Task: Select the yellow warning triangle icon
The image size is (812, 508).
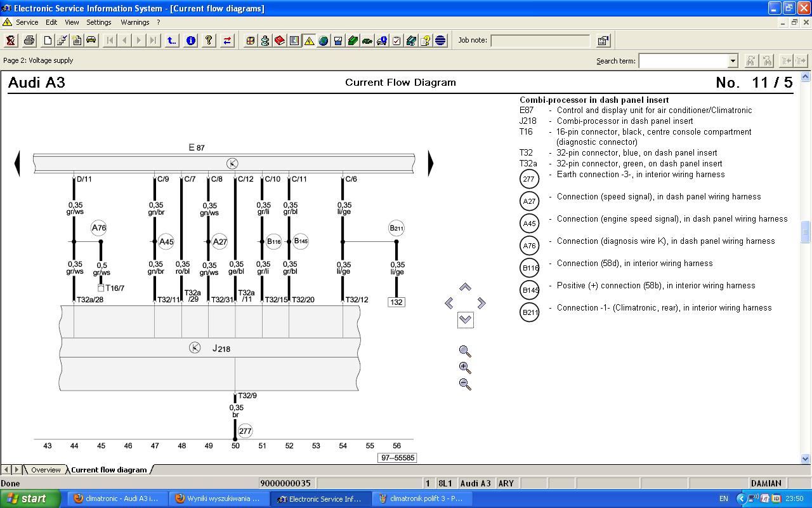Action: pyautogui.click(x=309, y=41)
